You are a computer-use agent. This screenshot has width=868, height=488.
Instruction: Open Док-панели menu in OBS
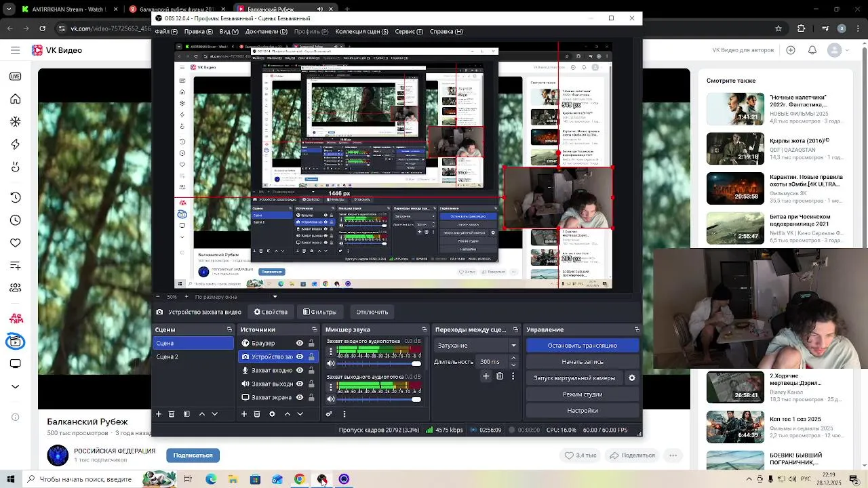(x=267, y=31)
